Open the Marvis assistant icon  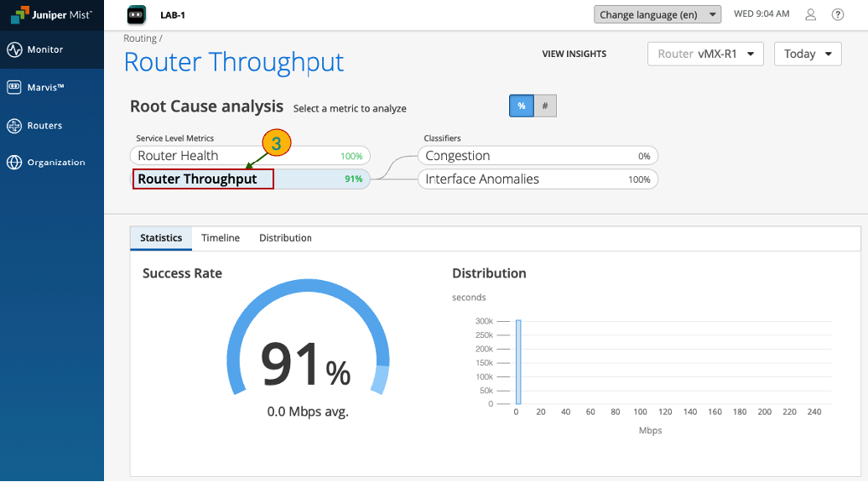[14, 87]
